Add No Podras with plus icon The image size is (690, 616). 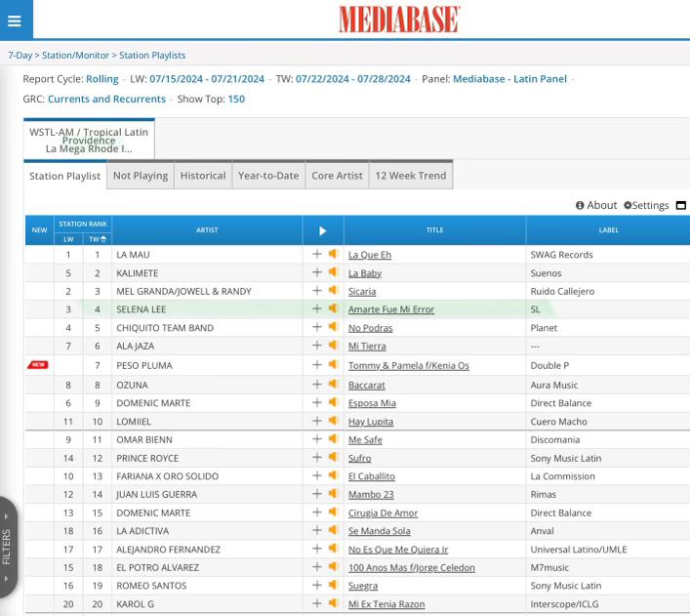coord(317,327)
